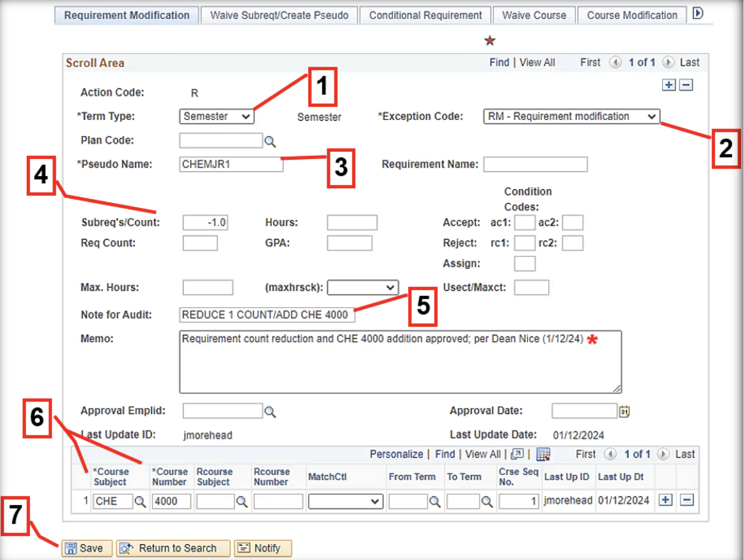
Task: Open the MatchCtl dropdown in course row
Action: pos(345,501)
